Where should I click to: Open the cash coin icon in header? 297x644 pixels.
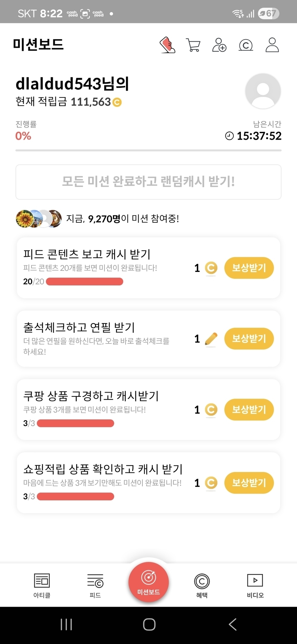coord(246,45)
